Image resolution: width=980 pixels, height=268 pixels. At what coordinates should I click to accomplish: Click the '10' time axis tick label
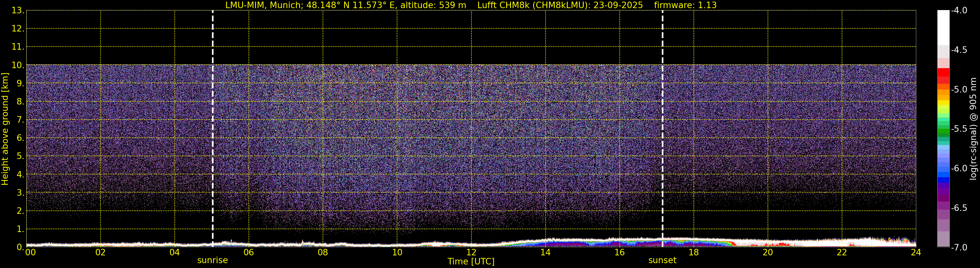click(397, 252)
